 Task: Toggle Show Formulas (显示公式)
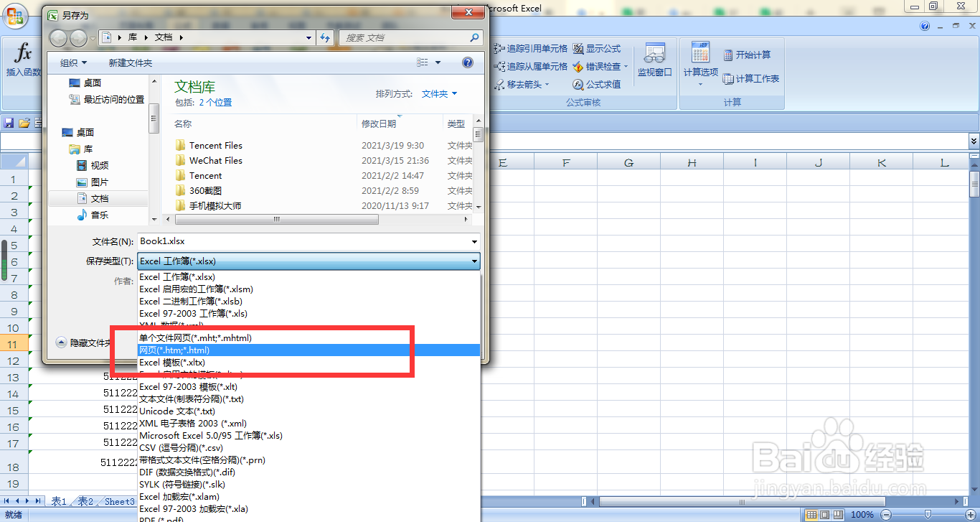coord(597,49)
